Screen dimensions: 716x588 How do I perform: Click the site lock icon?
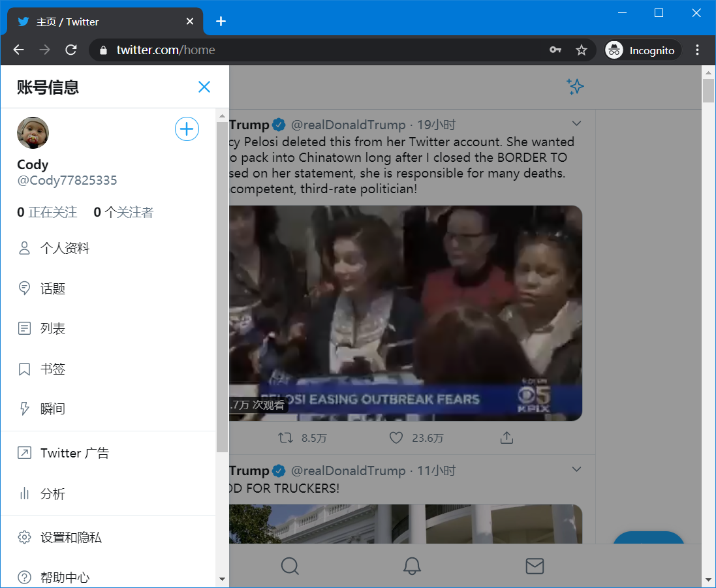(103, 50)
